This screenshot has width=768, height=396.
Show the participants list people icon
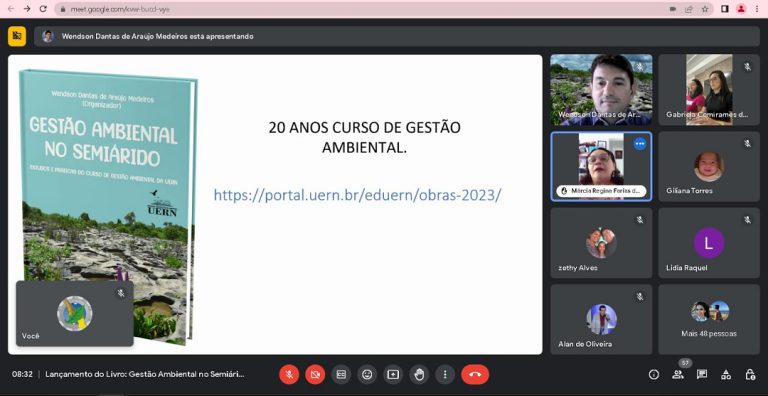click(678, 374)
